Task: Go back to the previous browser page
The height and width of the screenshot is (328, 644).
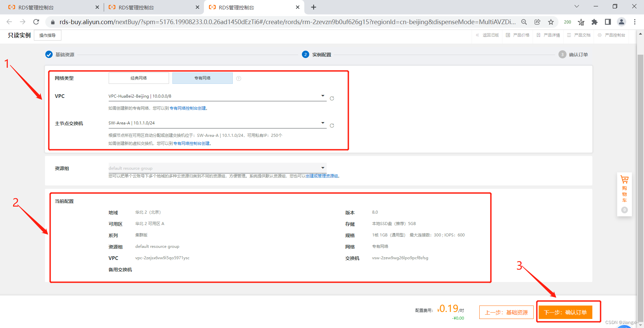Action: click(x=9, y=22)
